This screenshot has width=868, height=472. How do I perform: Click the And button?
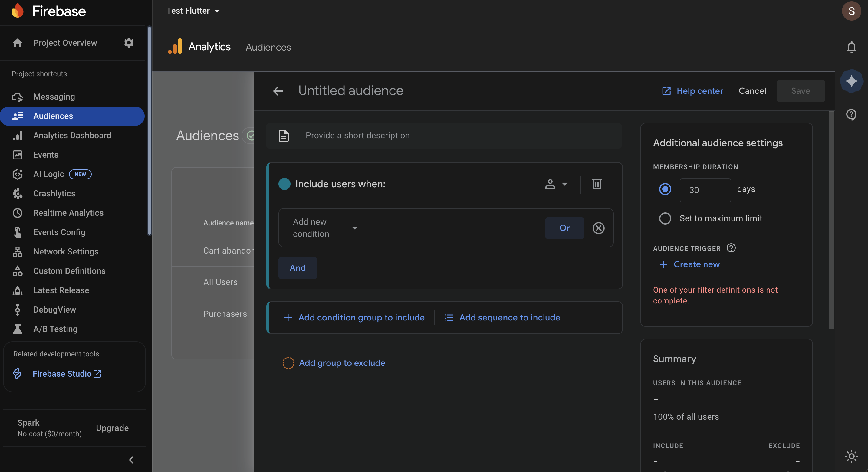coord(298,268)
